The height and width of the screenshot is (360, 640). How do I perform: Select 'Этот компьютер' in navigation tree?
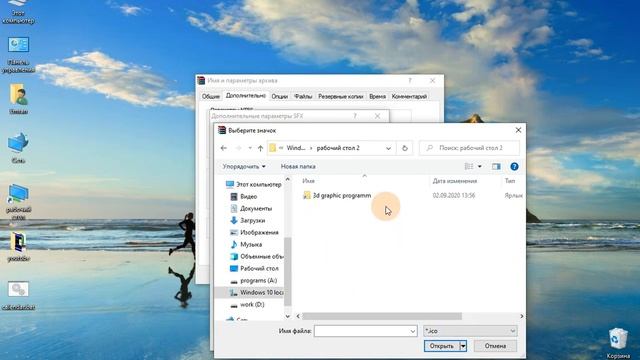[x=254, y=184]
